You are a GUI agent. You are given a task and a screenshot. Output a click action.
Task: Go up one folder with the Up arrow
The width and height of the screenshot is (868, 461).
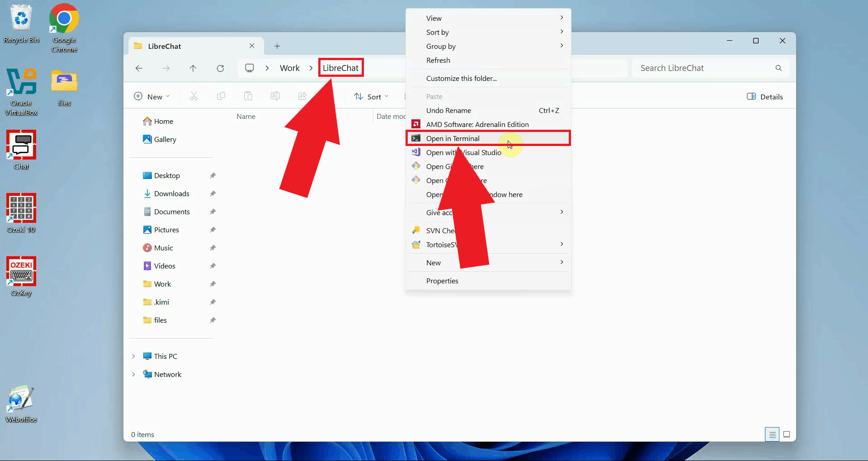193,68
